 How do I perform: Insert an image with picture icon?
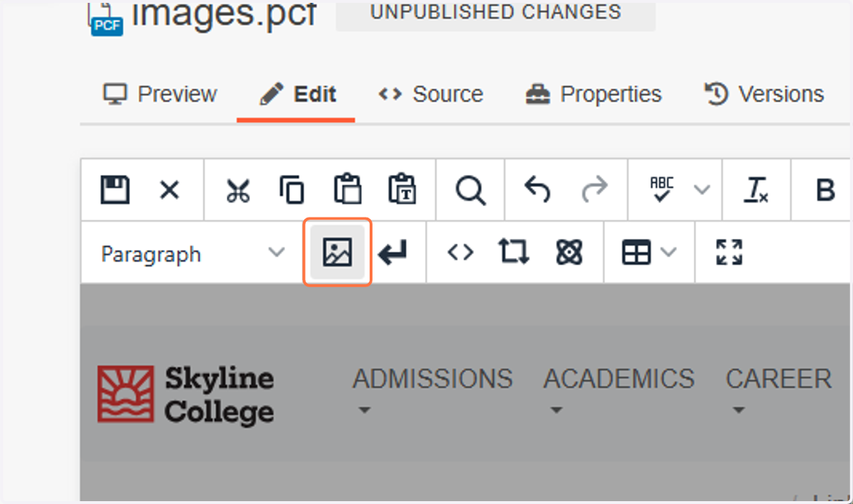(338, 252)
